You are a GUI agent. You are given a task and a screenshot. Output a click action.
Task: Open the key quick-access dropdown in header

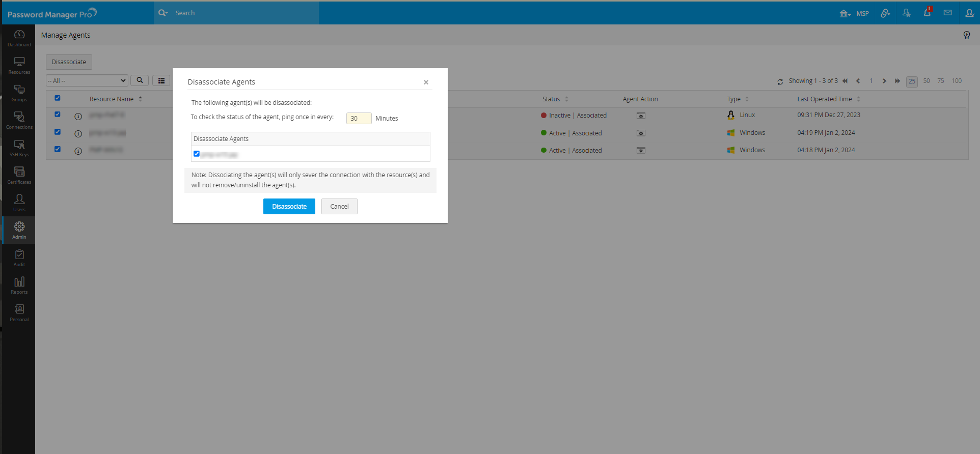pos(885,13)
